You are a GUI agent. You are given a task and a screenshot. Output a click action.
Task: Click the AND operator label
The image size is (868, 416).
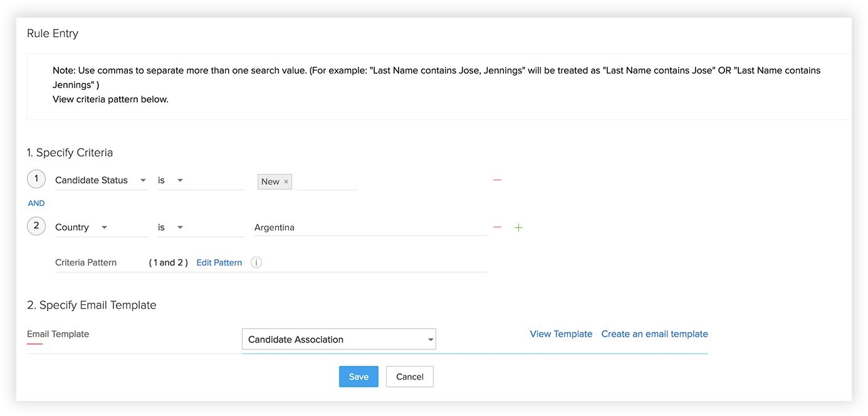click(36, 203)
